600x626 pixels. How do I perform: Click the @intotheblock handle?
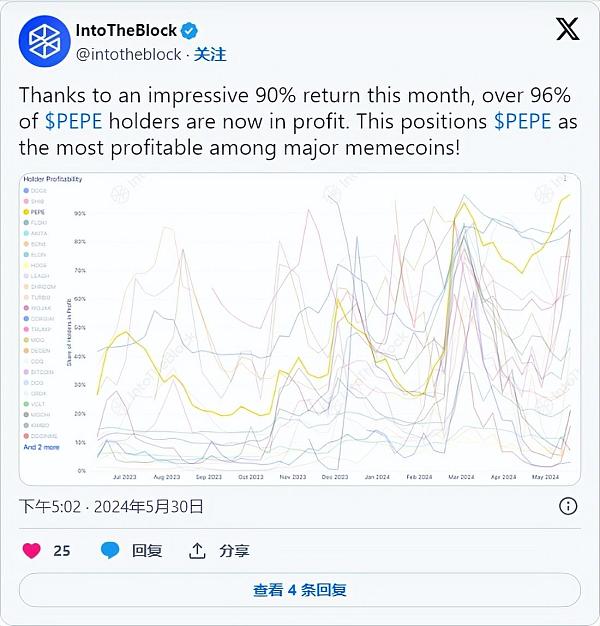coord(128,54)
